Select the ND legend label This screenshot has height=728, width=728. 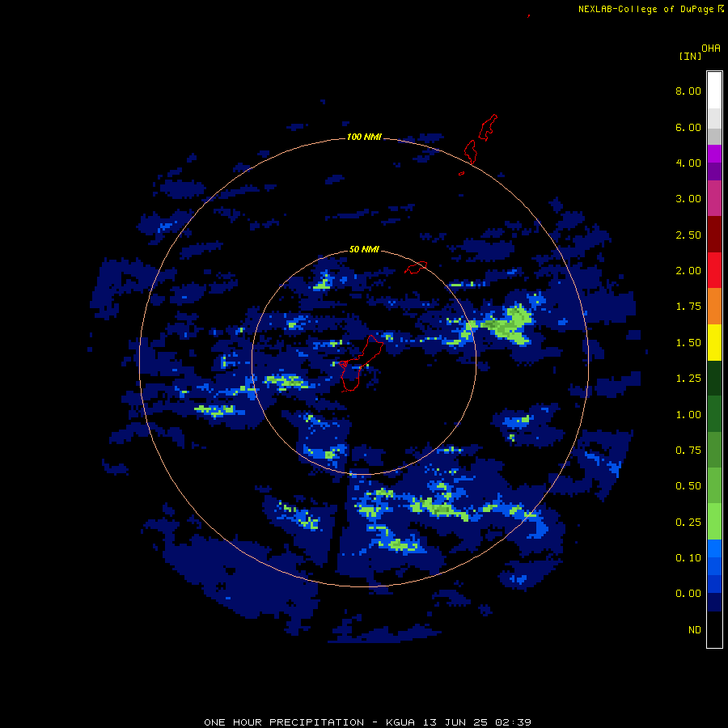(x=695, y=630)
